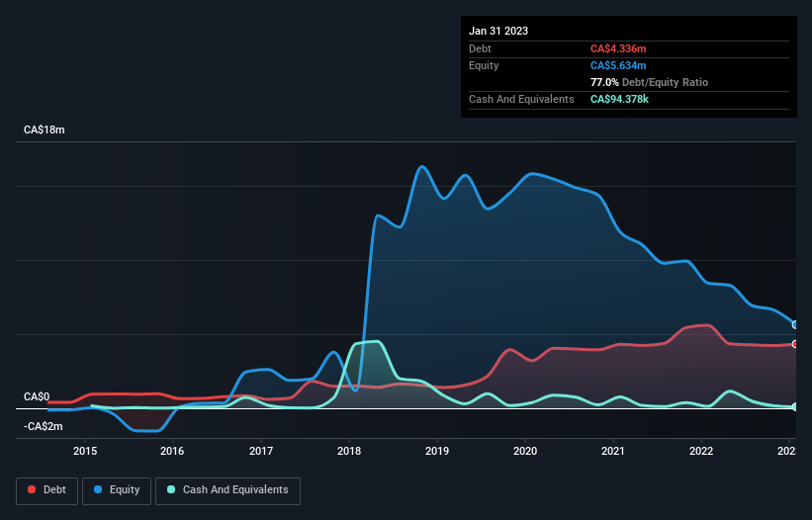This screenshot has height=520, width=812.
Task: Click the CA$4.336m debt value
Action: (x=618, y=48)
